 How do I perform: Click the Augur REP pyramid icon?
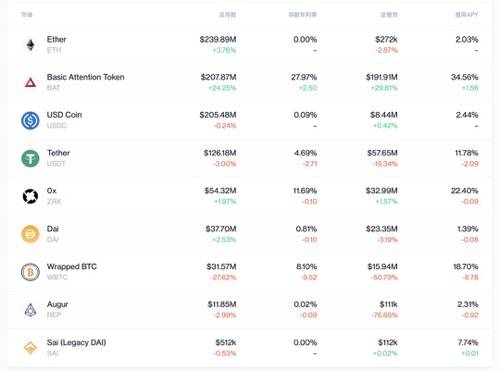pos(30,310)
